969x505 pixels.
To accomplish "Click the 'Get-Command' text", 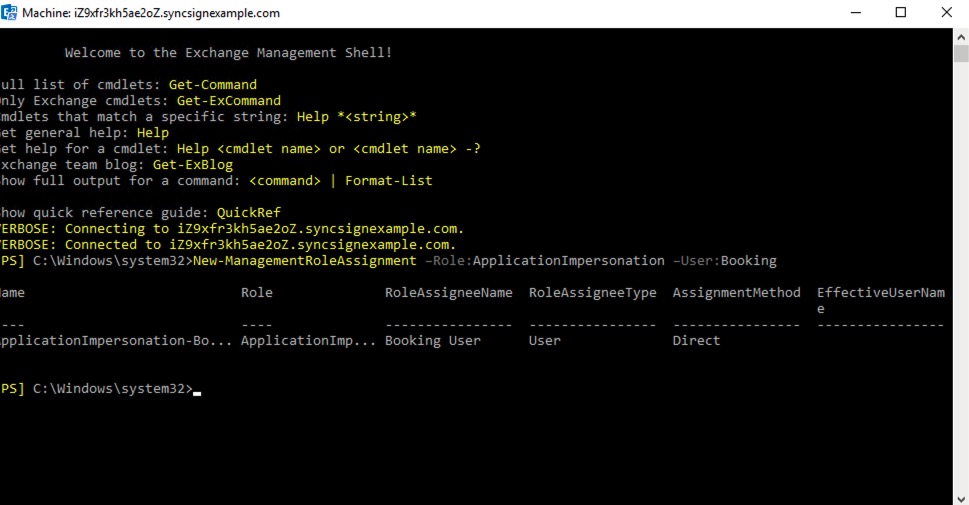I will (x=213, y=85).
